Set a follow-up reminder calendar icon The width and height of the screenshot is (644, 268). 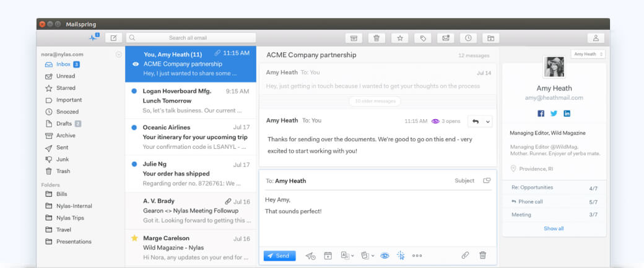point(328,256)
